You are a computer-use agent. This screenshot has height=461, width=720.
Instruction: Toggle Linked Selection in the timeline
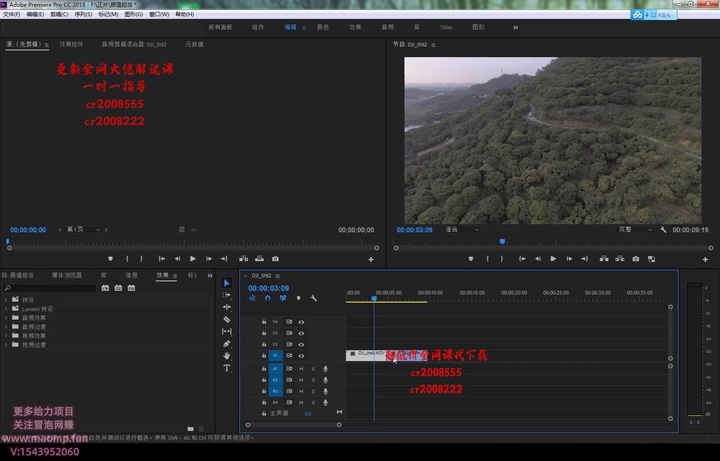(x=283, y=298)
